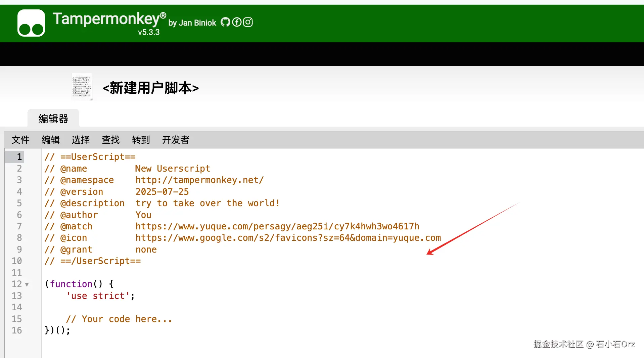Click the v5.3.3 version label
The width and height of the screenshot is (644, 358).
pos(149,32)
